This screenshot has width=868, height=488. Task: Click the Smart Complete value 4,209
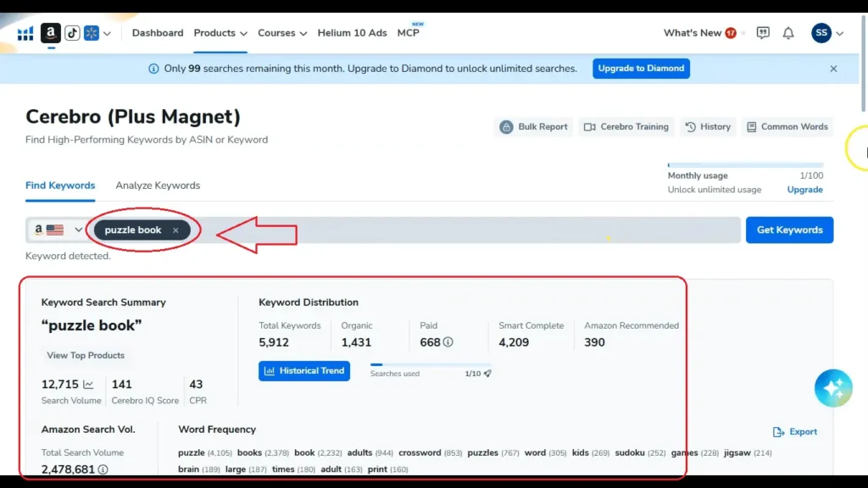click(x=514, y=342)
